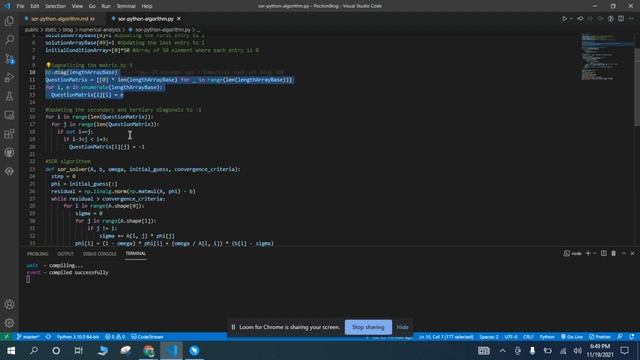Split the terminal panel
This screenshot has width=640, height=360.
(x=604, y=253)
